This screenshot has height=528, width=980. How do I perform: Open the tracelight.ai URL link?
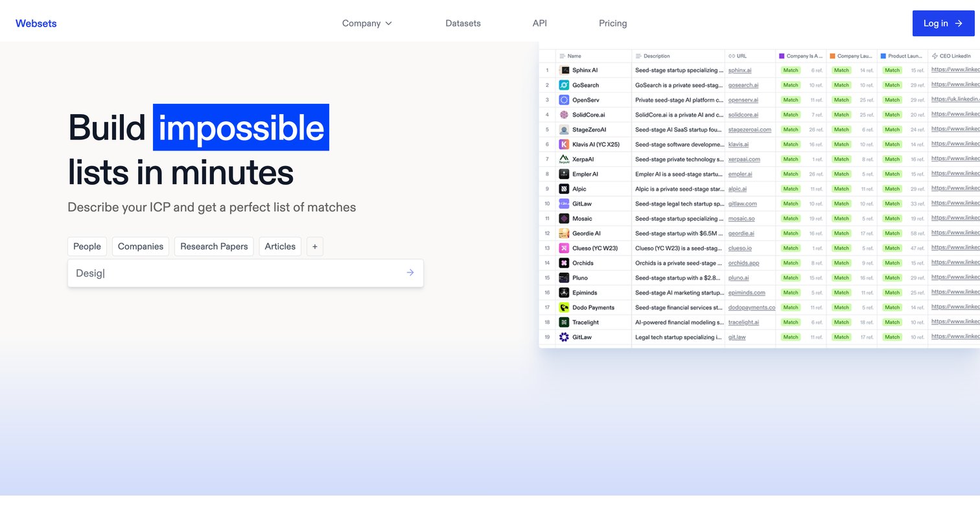[x=743, y=322]
